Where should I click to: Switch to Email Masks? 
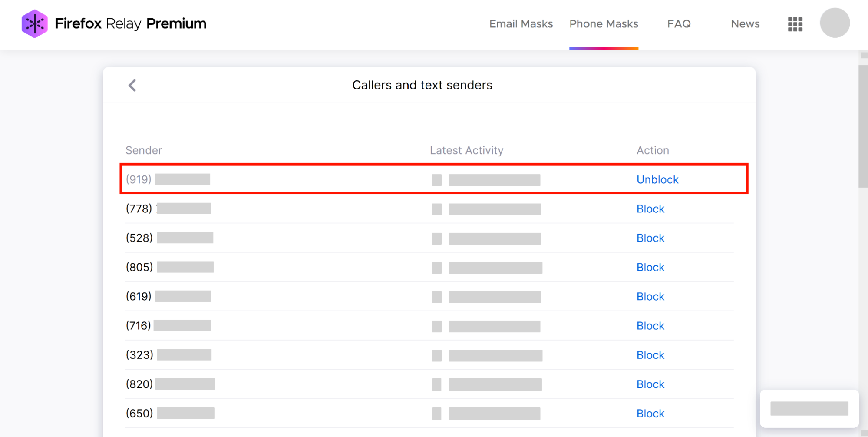[521, 24]
